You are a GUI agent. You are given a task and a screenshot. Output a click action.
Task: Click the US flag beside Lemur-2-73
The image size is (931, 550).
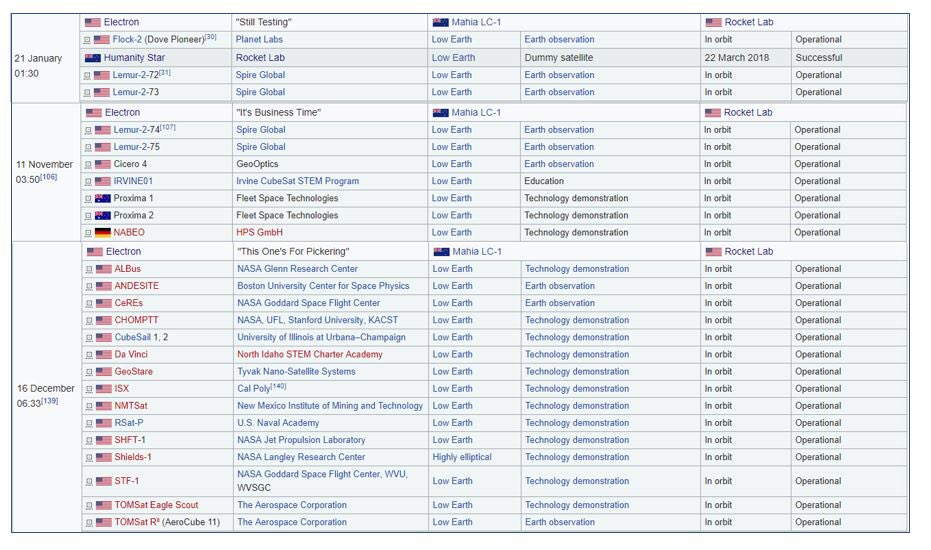[102, 93]
